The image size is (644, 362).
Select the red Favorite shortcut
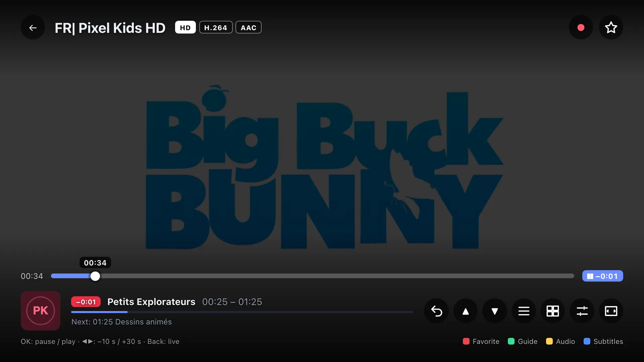[481, 342]
